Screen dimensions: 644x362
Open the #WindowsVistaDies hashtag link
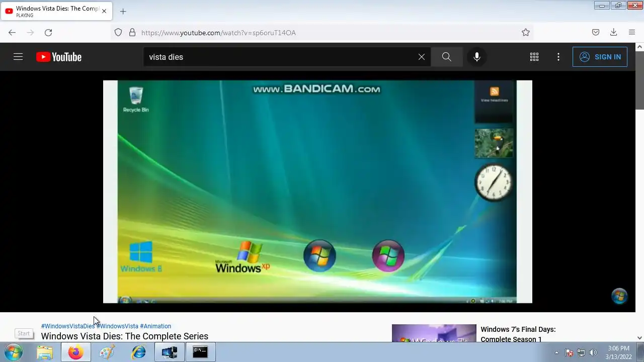[x=68, y=326]
